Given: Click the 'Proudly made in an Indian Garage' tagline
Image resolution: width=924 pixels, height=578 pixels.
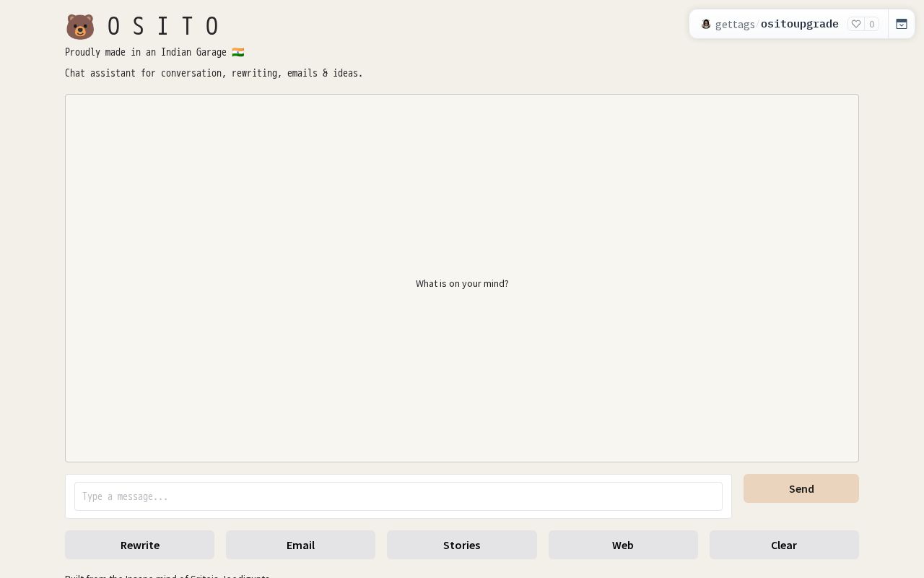Looking at the screenshot, I should [154, 52].
